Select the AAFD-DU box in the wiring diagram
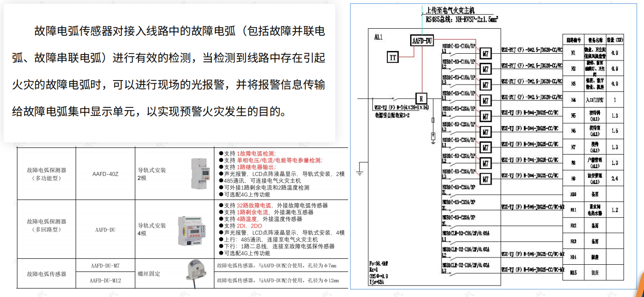This screenshot has width=644, height=297. coord(422,41)
